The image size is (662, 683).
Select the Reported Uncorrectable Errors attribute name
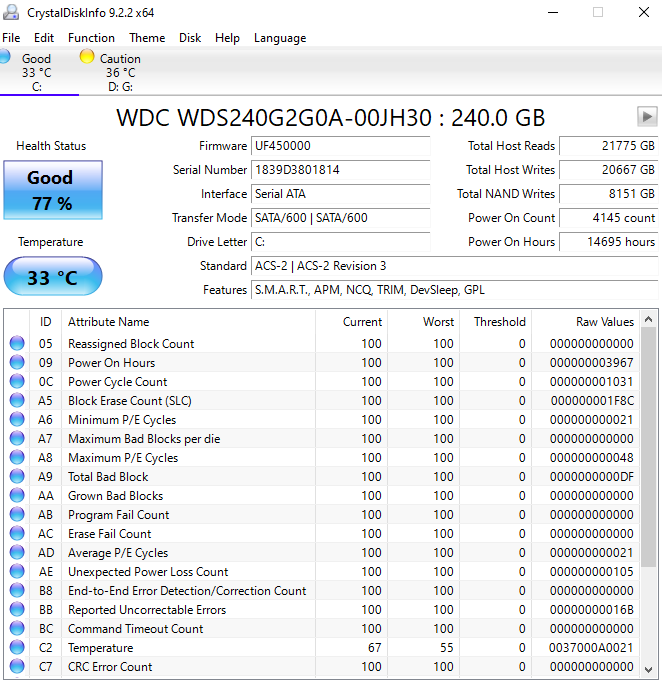pos(147,610)
